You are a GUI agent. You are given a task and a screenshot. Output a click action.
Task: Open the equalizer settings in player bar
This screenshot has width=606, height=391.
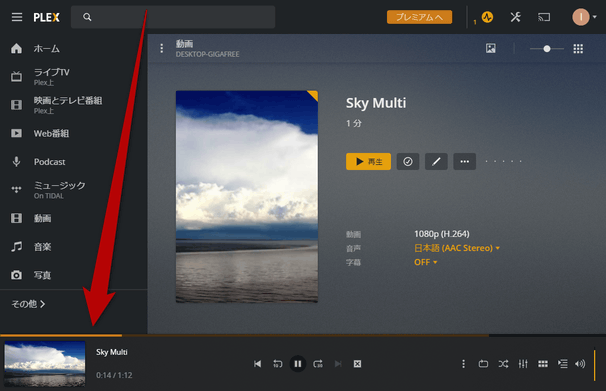(x=523, y=364)
